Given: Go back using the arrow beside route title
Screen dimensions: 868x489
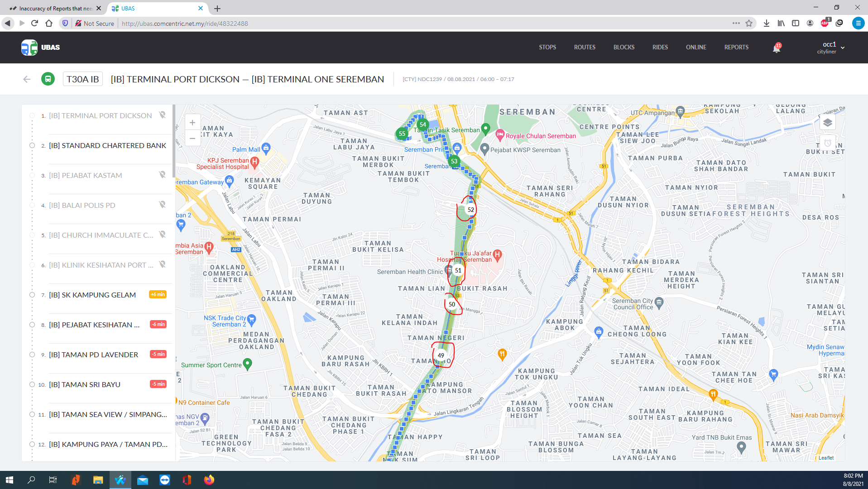Looking at the screenshot, I should coord(27,79).
